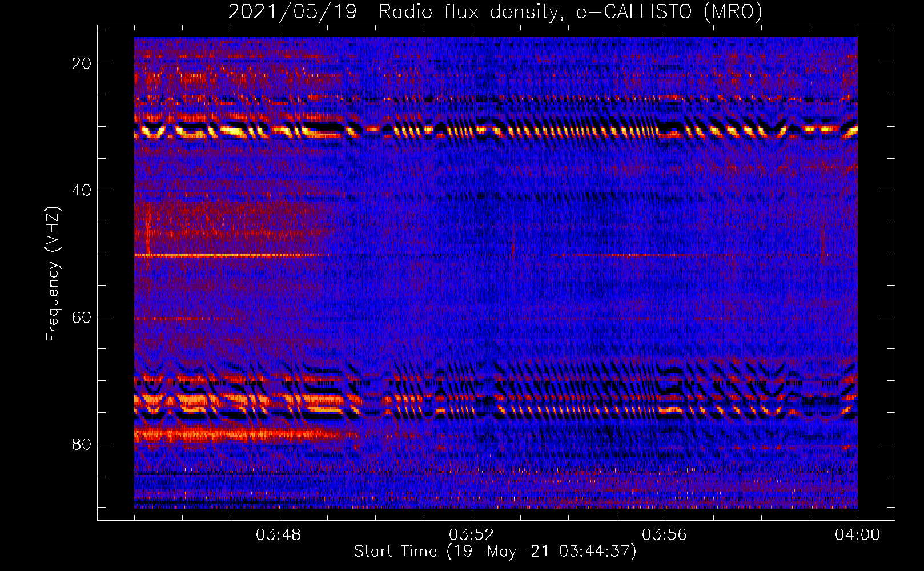Click the '03:48' time axis label
The height and width of the screenshot is (571, 924).
tap(278, 535)
